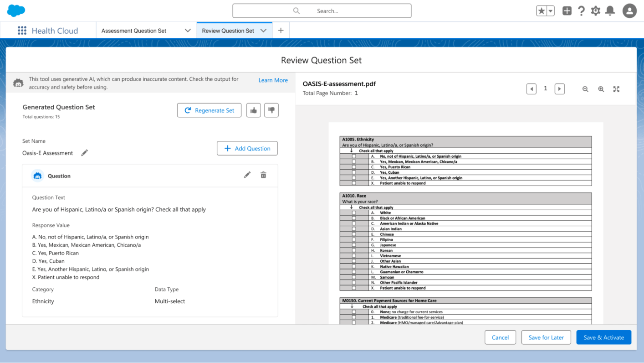
Task: Open the favorites list dropdown
Action: coord(550,10)
